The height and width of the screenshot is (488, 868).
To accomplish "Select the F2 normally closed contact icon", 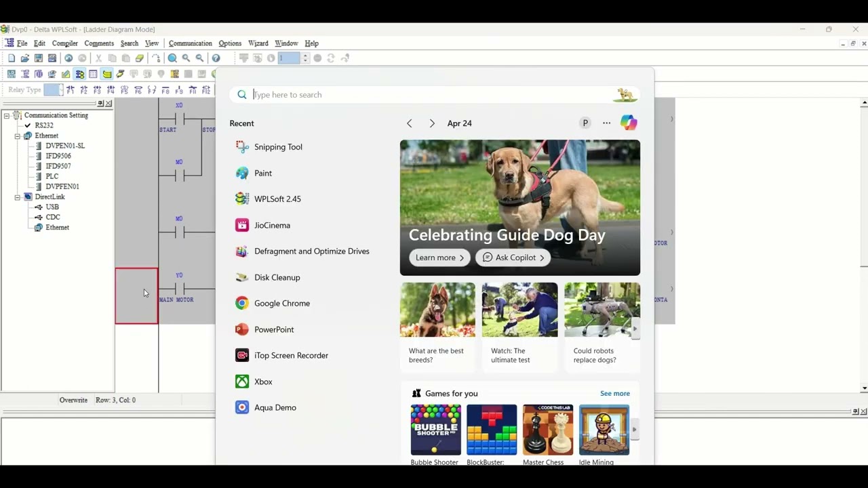I will coord(84,90).
